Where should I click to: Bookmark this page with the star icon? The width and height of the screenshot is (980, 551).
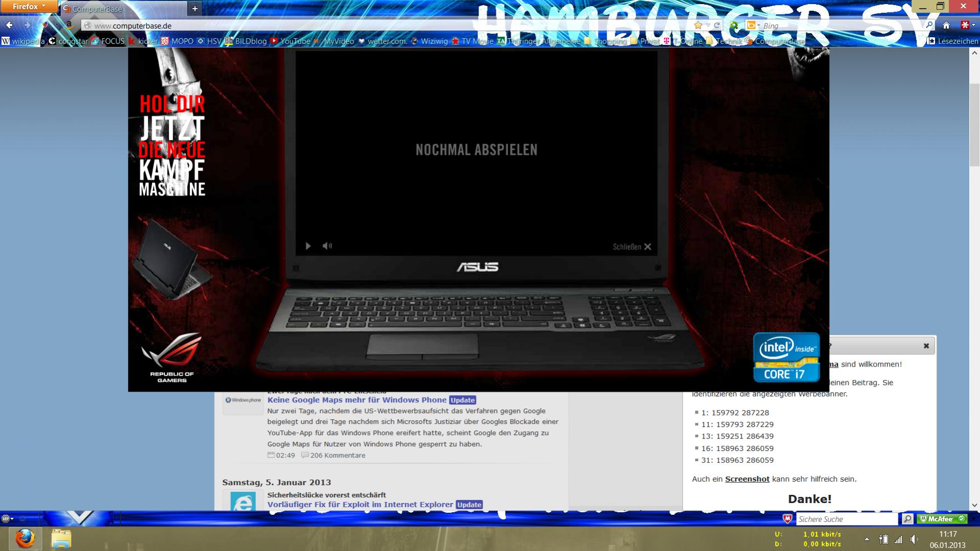[698, 25]
